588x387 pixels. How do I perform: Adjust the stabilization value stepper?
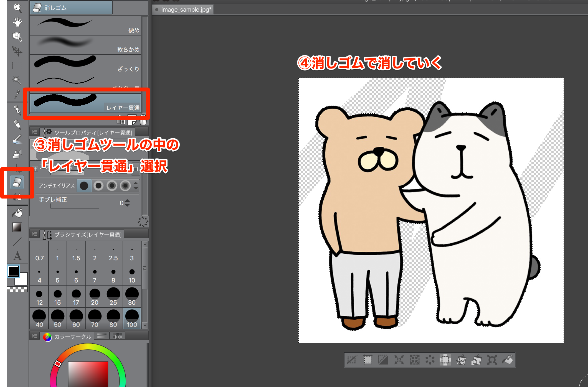(x=127, y=203)
